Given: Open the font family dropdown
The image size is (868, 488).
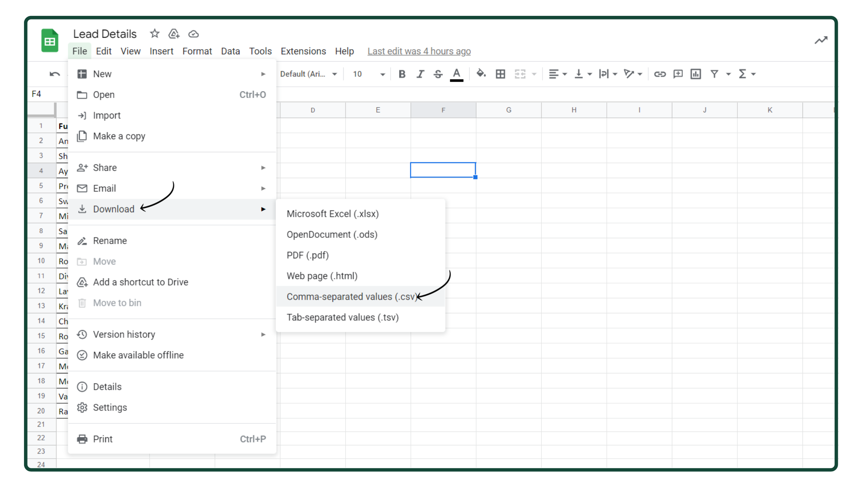Looking at the screenshot, I should click(308, 74).
